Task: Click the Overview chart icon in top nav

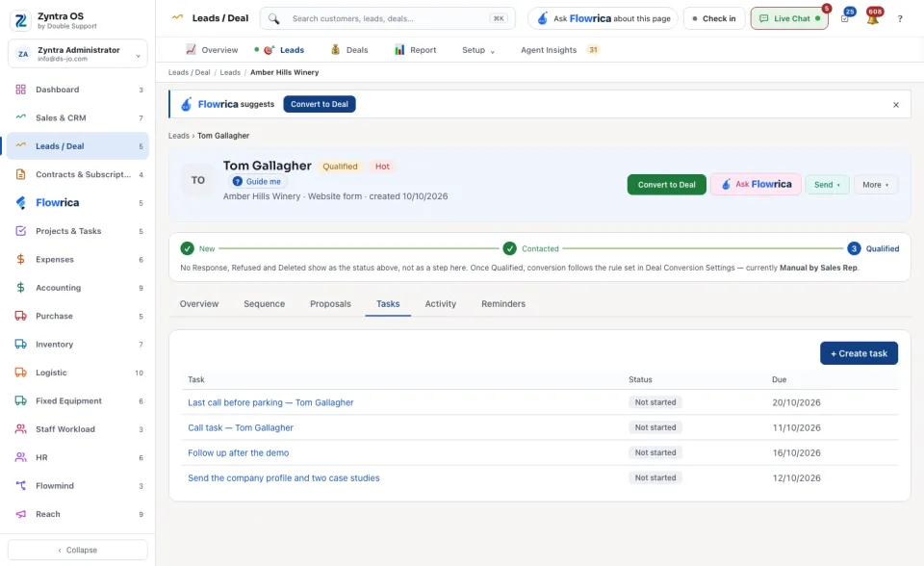Action: tap(191, 49)
